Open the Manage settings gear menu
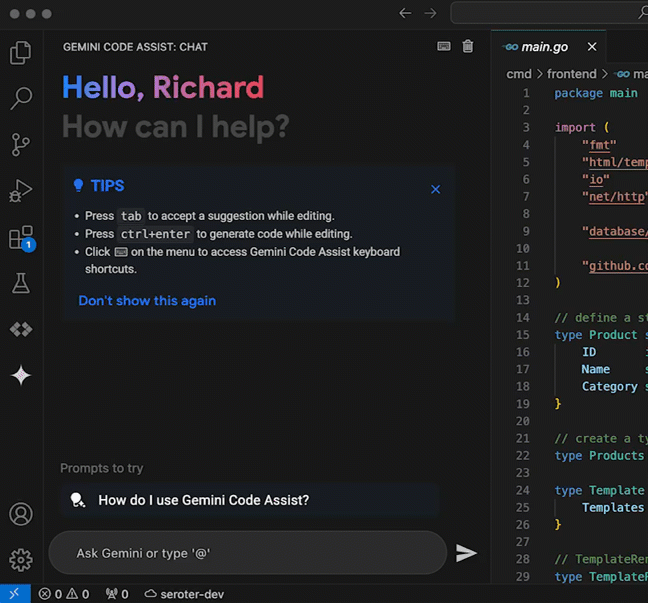Image resolution: width=648 pixels, height=603 pixels. [21, 560]
